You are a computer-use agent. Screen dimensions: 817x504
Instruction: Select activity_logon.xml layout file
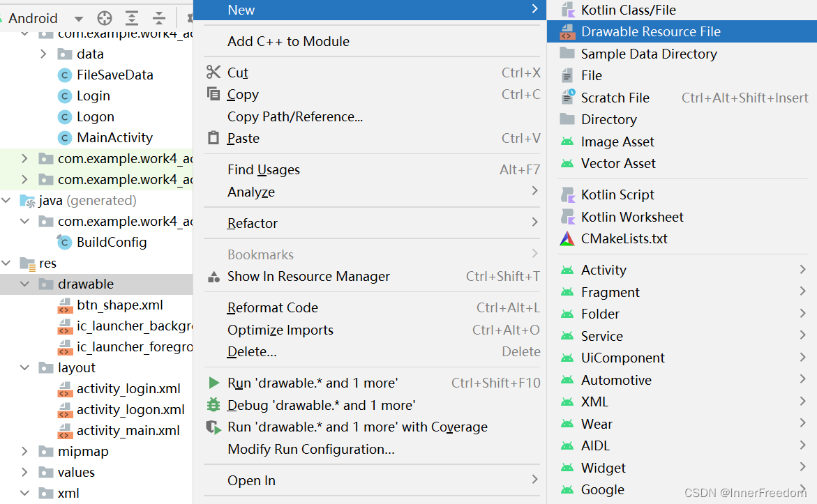click(x=130, y=409)
